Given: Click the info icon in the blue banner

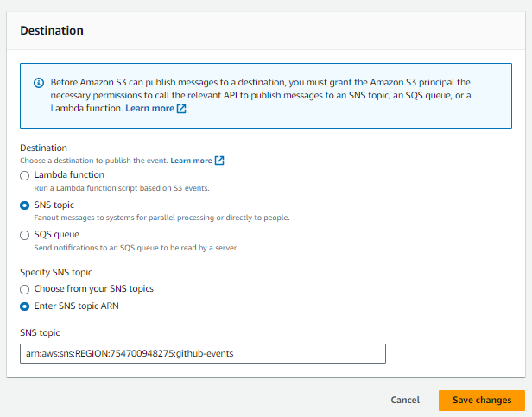Looking at the screenshot, I should tap(39, 83).
